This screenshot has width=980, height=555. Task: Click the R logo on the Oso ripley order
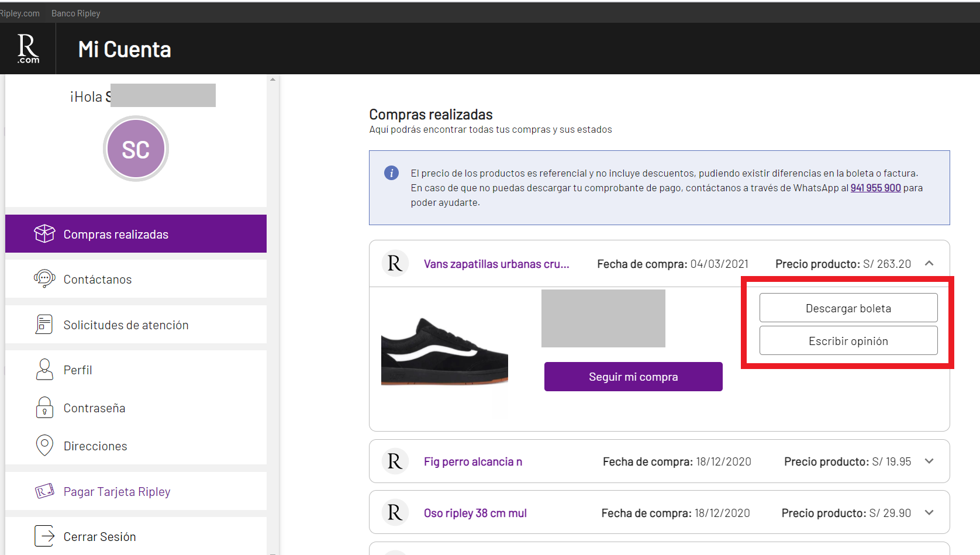click(x=395, y=513)
